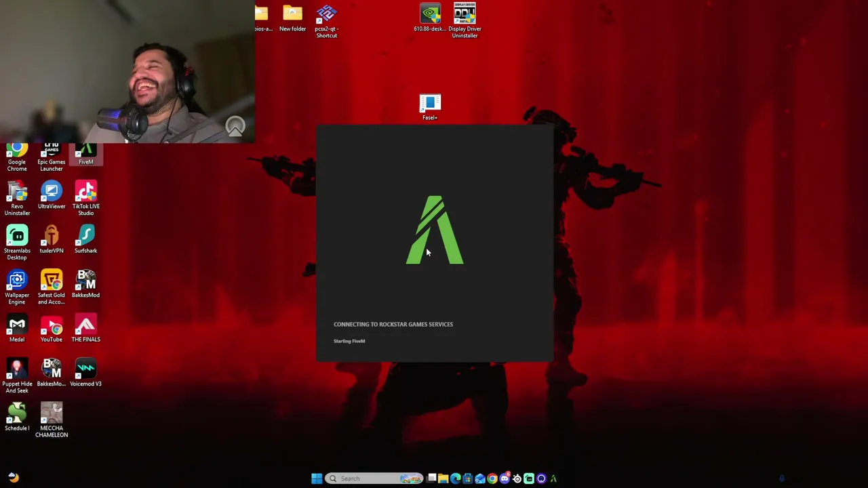Open the Outlook taskbar icon
Screen dimensions: 868x488
pos(480,479)
